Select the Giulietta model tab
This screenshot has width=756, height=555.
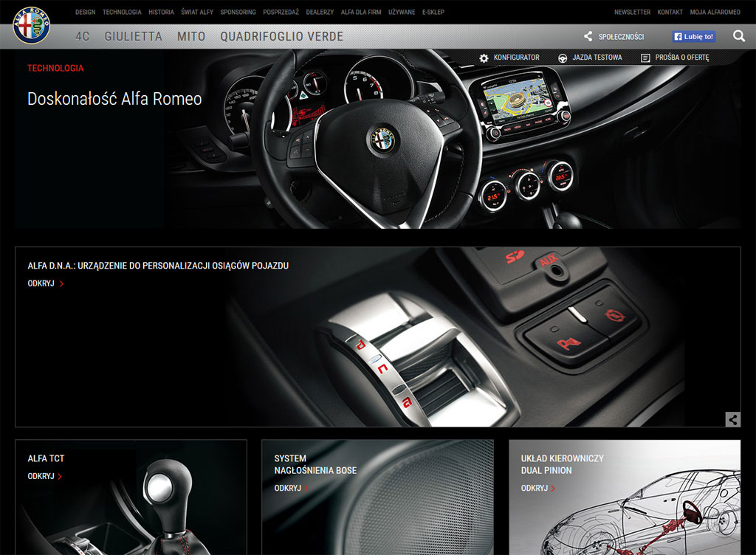tap(134, 37)
